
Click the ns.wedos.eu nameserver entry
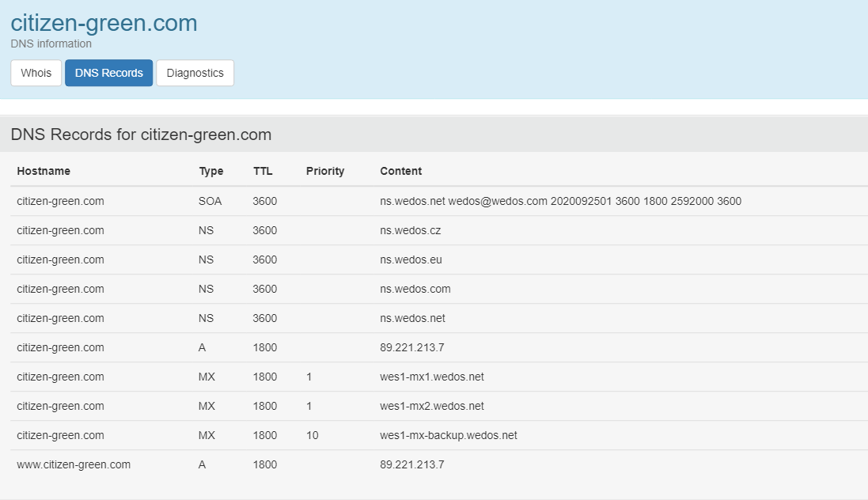coord(411,259)
